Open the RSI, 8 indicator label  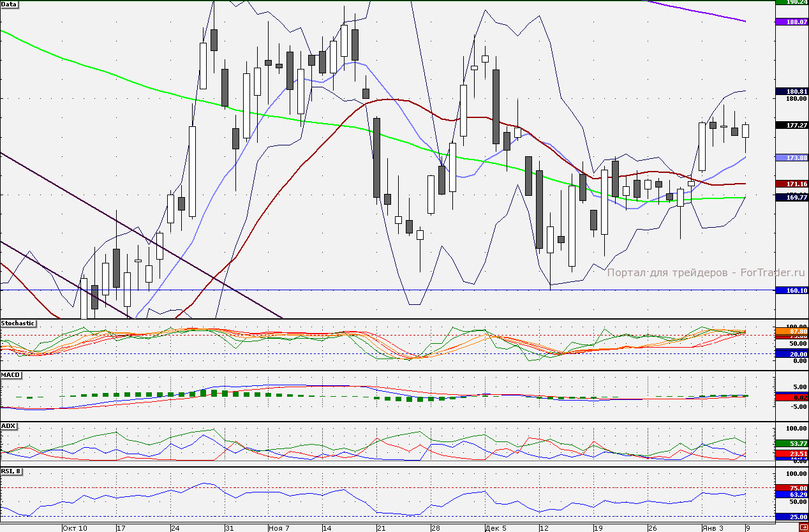coord(13,471)
